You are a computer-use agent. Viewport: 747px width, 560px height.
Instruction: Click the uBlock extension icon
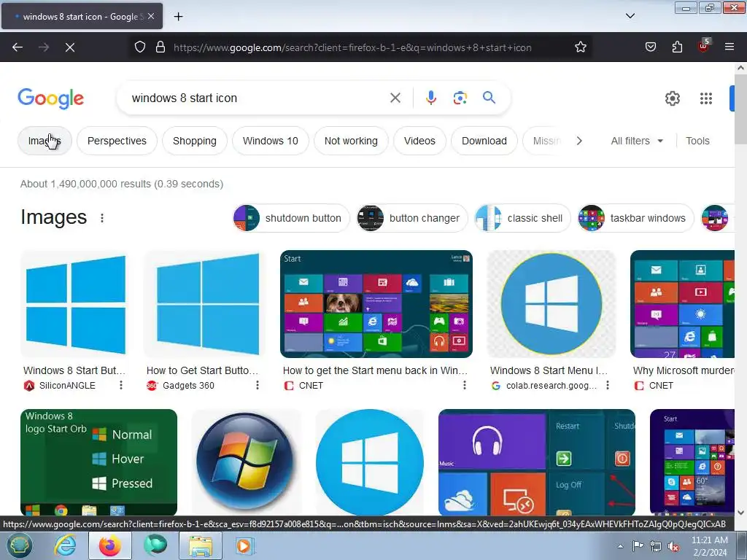(x=704, y=46)
